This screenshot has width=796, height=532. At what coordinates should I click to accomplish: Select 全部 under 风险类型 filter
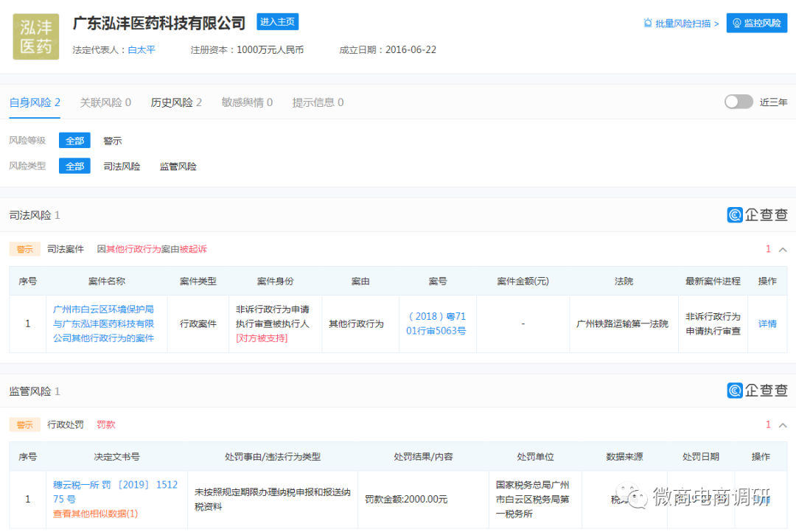coord(74,166)
